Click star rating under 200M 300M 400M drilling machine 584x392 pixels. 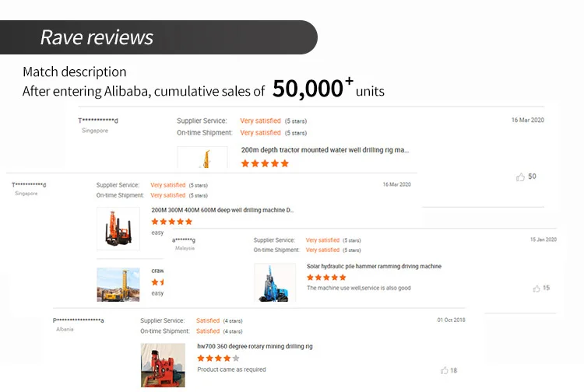point(171,222)
